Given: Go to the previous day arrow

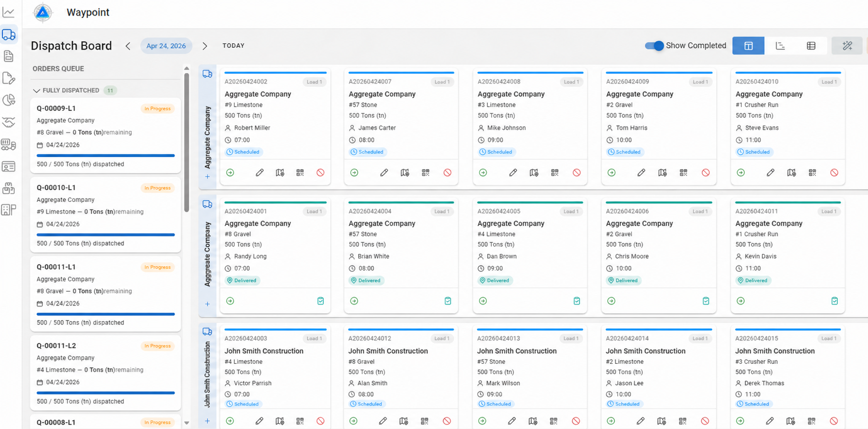Looking at the screenshot, I should [128, 46].
